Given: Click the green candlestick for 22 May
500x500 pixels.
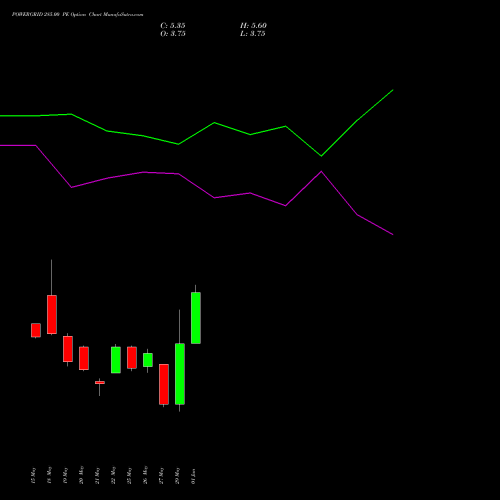Looking at the screenshot, I should coord(116,360).
